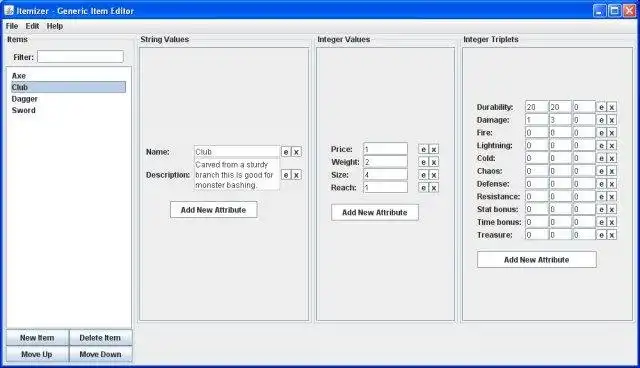The height and width of the screenshot is (368, 640).
Task: Select Sword in the items list
Action: [68, 110]
